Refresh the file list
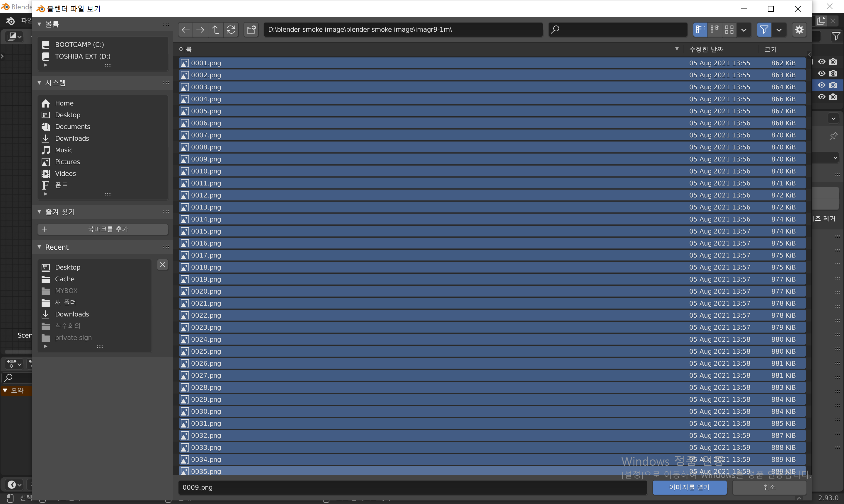 [x=231, y=30]
